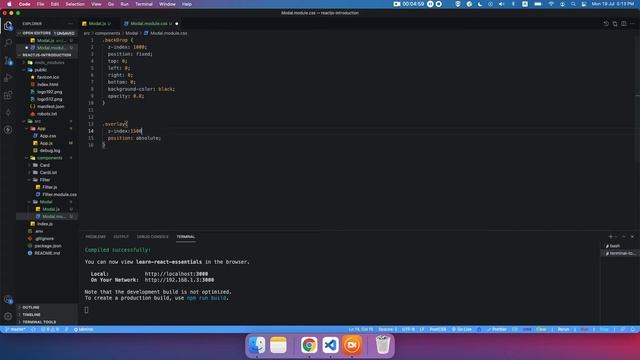This screenshot has width=640, height=360.
Task: Open Visual Studio Code from the Dock
Action: click(x=330, y=345)
